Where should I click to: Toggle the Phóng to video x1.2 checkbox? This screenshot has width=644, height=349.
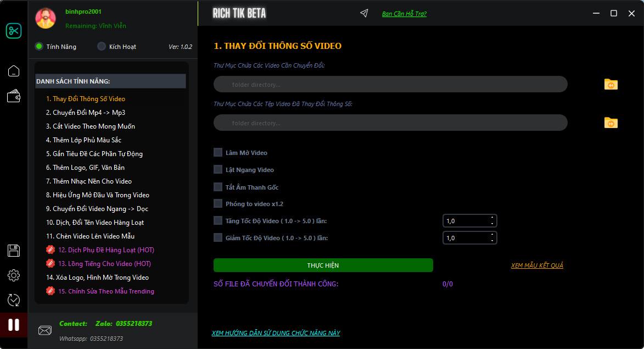click(x=217, y=203)
